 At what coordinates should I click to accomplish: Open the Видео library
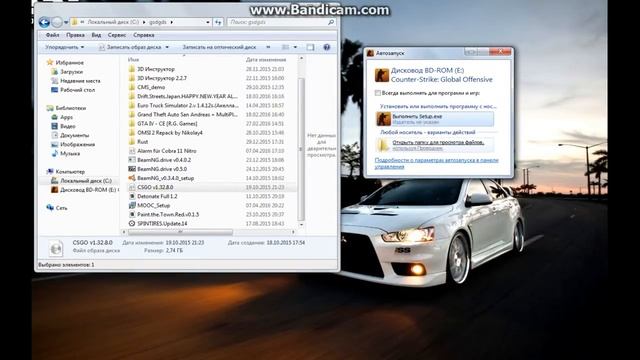68,126
